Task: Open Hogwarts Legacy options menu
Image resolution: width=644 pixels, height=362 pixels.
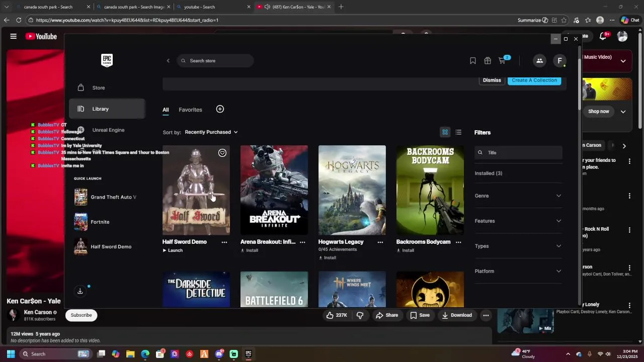Action: click(380, 242)
